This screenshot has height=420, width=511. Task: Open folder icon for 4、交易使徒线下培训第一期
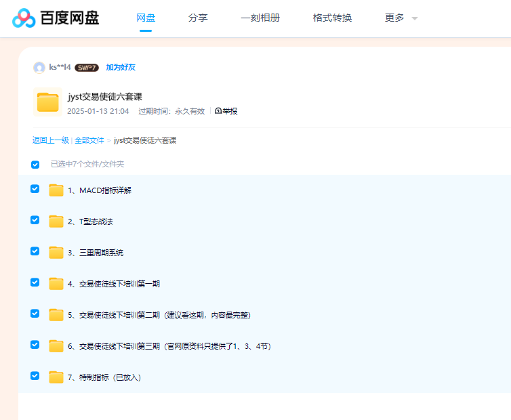tap(56, 284)
